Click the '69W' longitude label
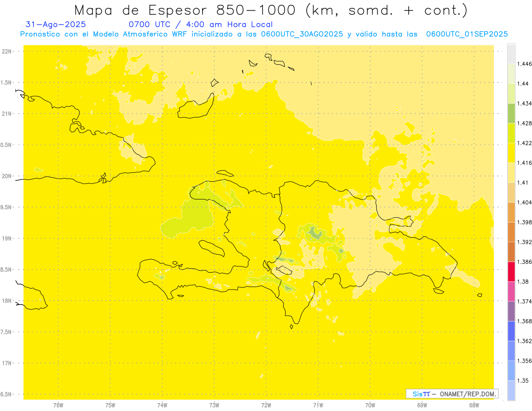The width and height of the screenshot is (532, 411). click(422, 405)
